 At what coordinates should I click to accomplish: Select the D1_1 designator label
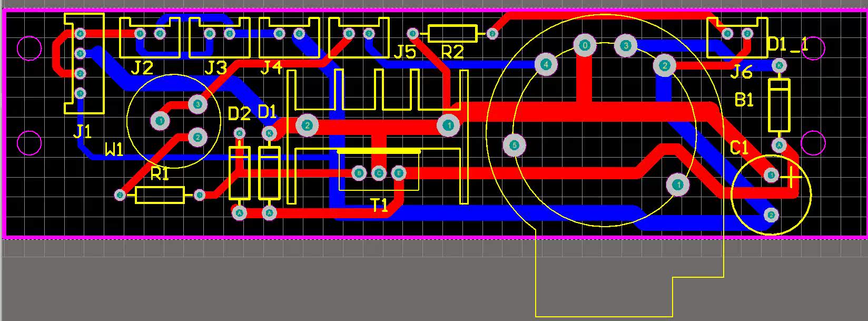tap(788, 45)
